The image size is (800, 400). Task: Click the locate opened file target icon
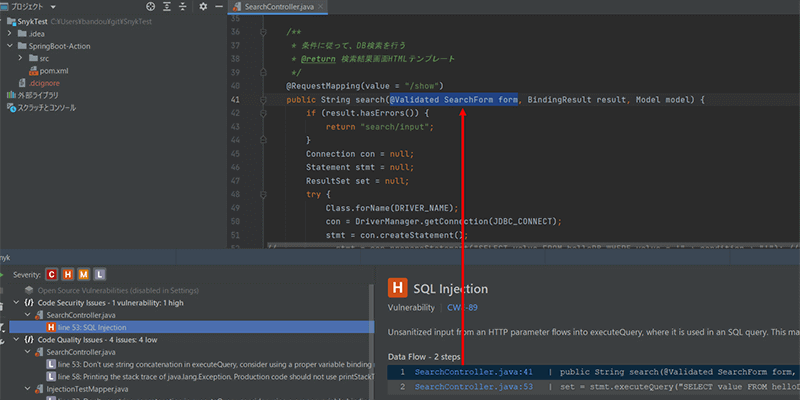click(x=151, y=7)
